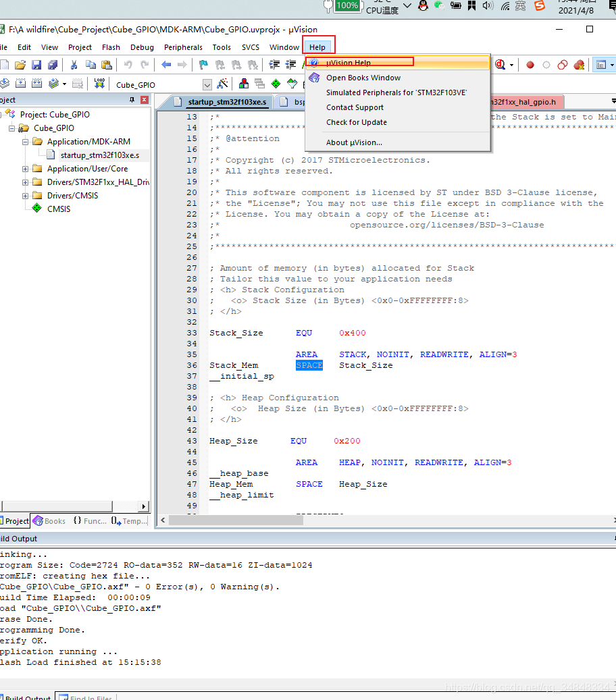
Task: Unindent the selected lines
Action: [x=290, y=65]
